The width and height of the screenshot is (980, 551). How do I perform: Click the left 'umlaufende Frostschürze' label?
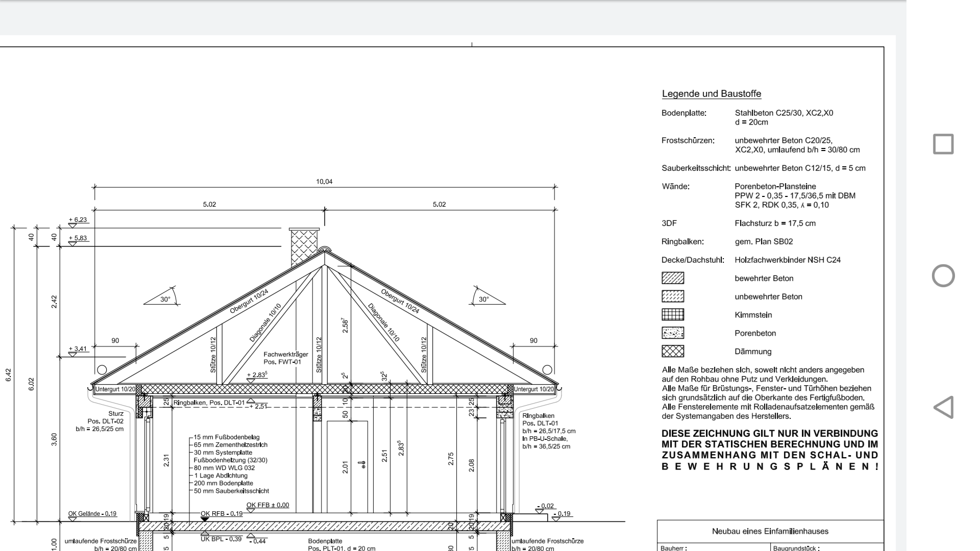[x=101, y=544]
